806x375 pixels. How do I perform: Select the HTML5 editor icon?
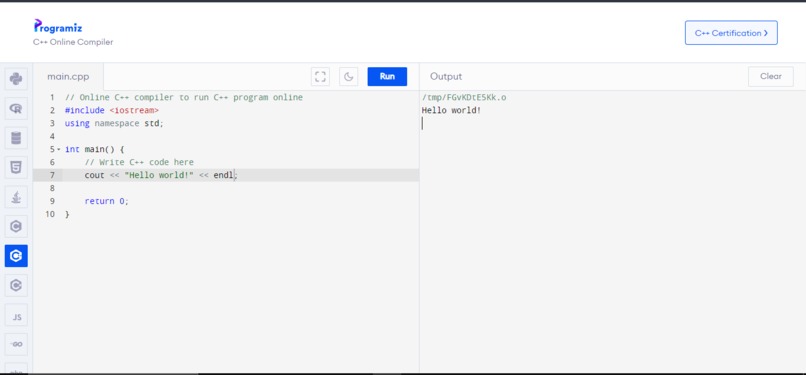point(16,167)
